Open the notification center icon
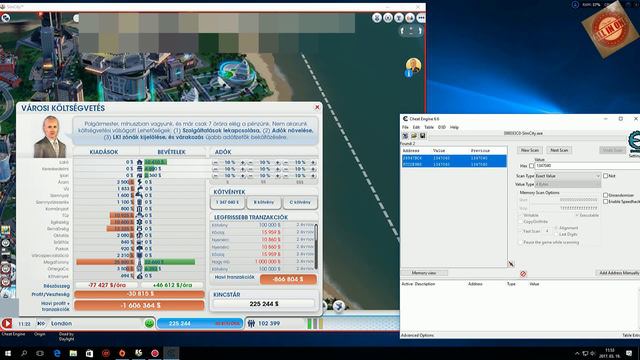 point(629,353)
